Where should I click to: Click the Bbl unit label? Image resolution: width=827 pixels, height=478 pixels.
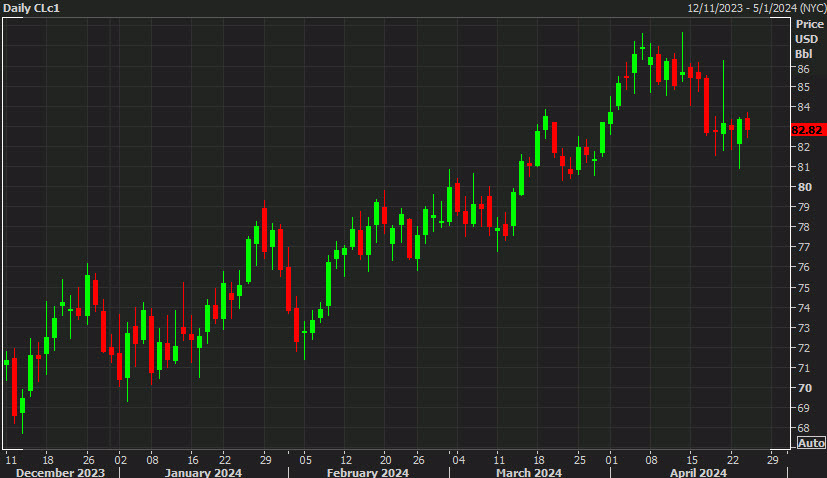click(x=804, y=54)
